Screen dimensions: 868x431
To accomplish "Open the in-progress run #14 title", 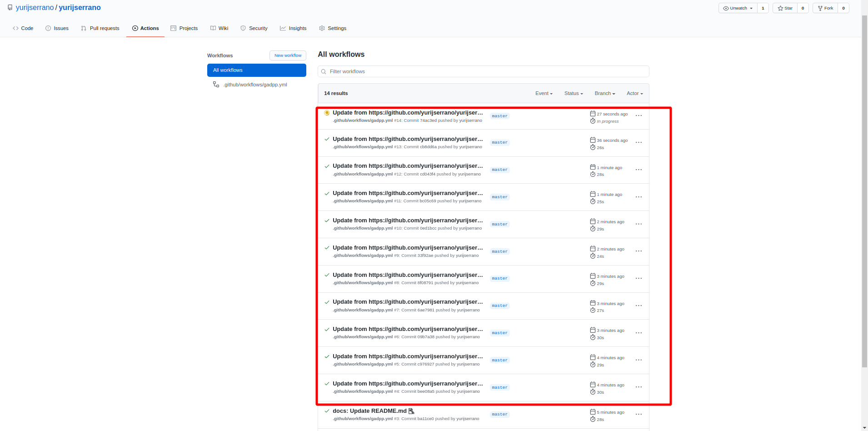I will [x=408, y=113].
